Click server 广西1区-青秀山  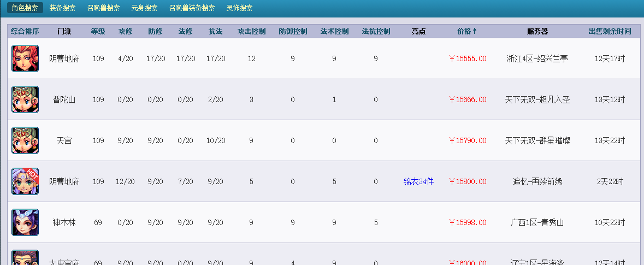(537, 223)
